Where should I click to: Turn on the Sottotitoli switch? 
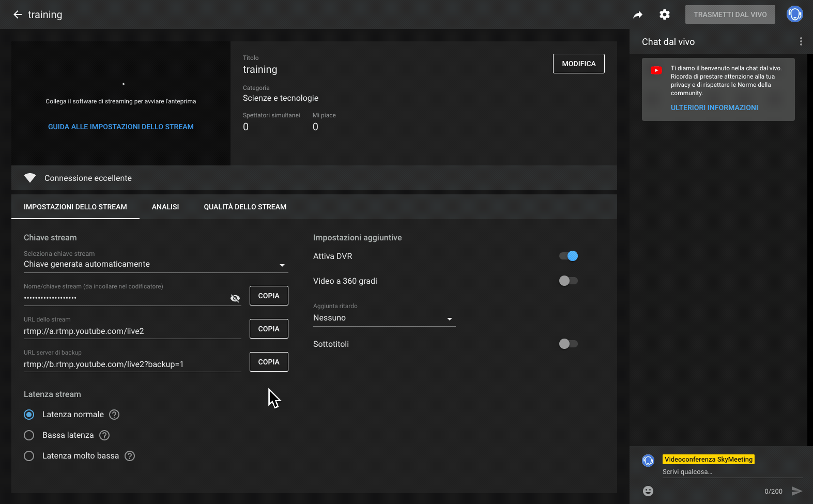(569, 344)
